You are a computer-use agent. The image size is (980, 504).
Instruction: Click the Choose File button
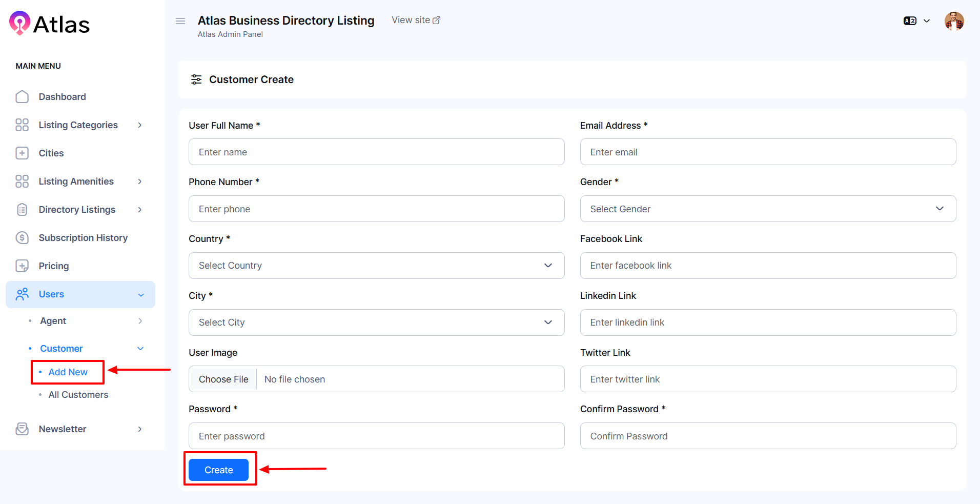[x=223, y=379]
